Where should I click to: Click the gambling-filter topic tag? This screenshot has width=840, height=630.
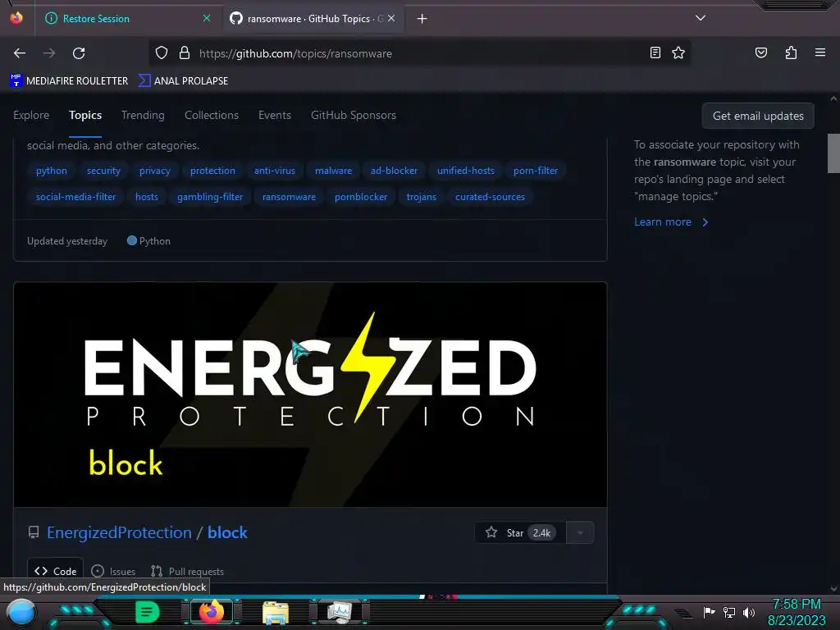point(210,197)
